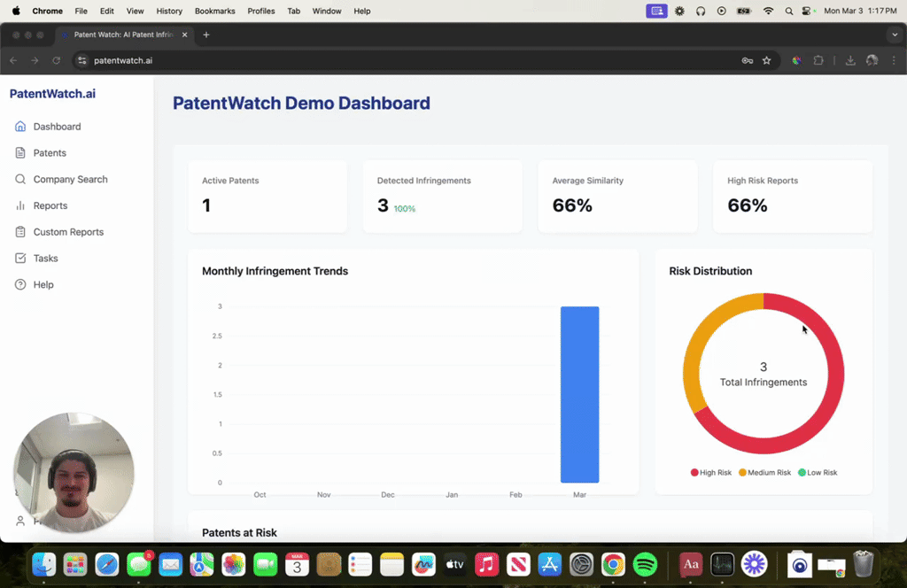The height and width of the screenshot is (588, 907).
Task: Open Chrome extensions puzzle icon
Action: (x=818, y=60)
